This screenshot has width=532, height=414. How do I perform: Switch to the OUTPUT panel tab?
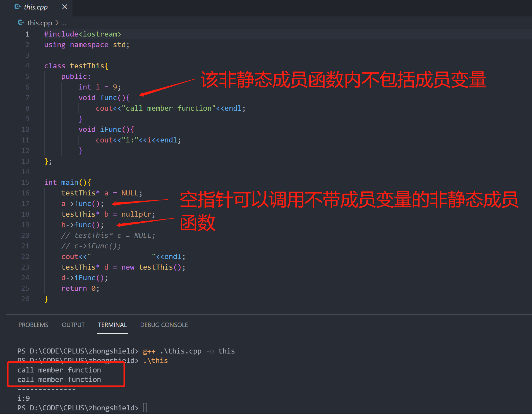73,325
